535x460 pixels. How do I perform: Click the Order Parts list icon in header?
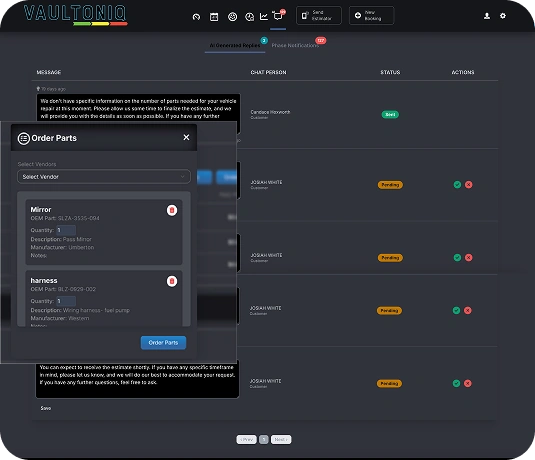click(x=24, y=138)
